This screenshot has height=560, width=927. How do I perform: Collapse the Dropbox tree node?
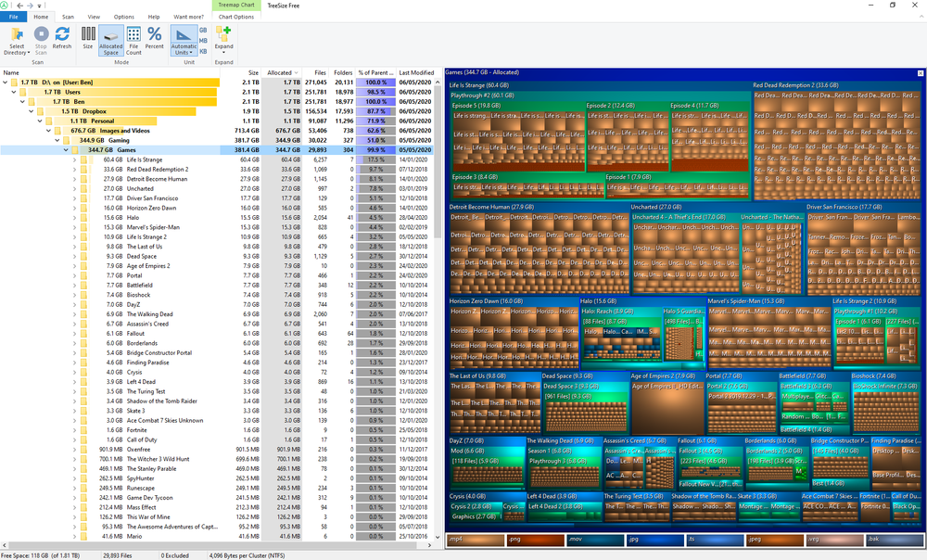(x=32, y=111)
